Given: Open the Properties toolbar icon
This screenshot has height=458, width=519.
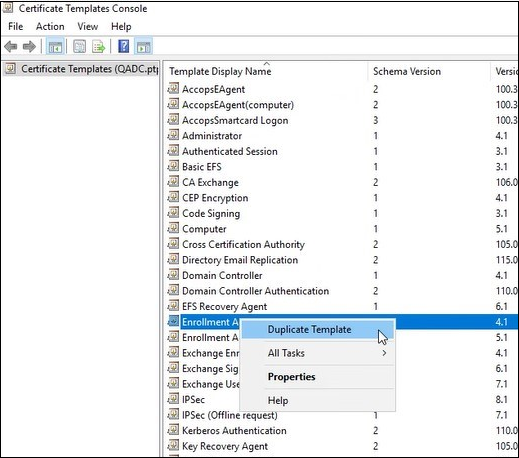Looking at the screenshot, I should [x=79, y=46].
